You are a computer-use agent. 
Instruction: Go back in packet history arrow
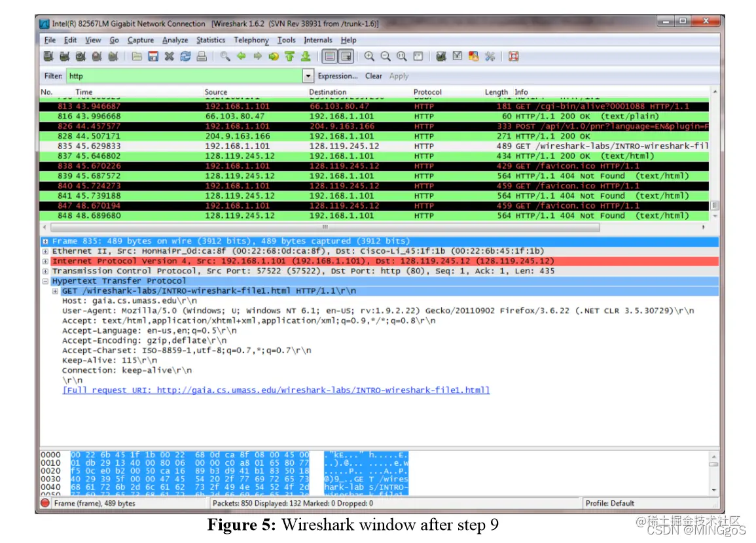(242, 56)
